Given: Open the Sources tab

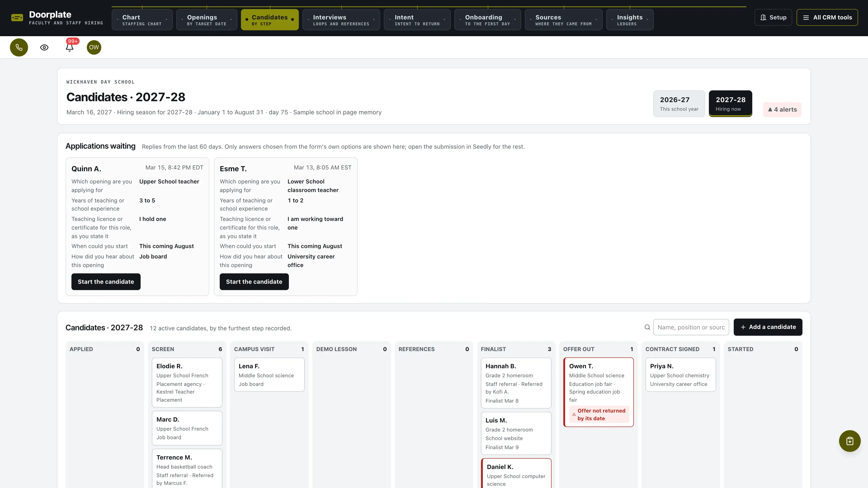Looking at the screenshot, I should [x=563, y=20].
